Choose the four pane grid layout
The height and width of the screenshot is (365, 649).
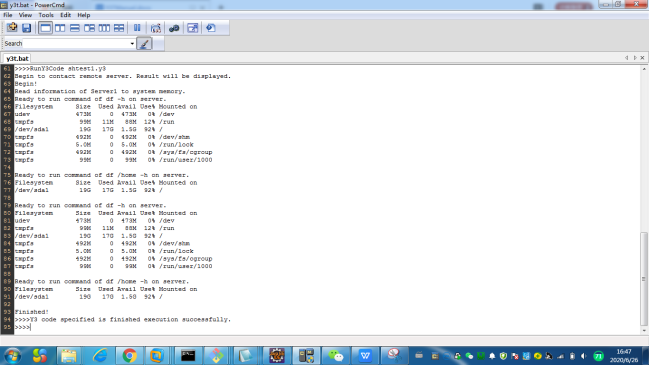coord(119,28)
